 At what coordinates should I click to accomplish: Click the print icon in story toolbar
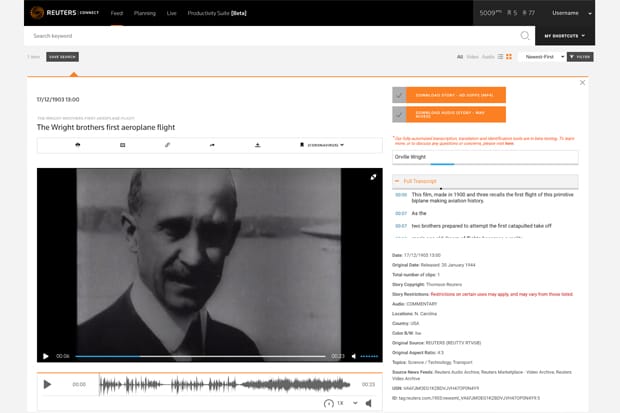pyautogui.click(x=78, y=145)
